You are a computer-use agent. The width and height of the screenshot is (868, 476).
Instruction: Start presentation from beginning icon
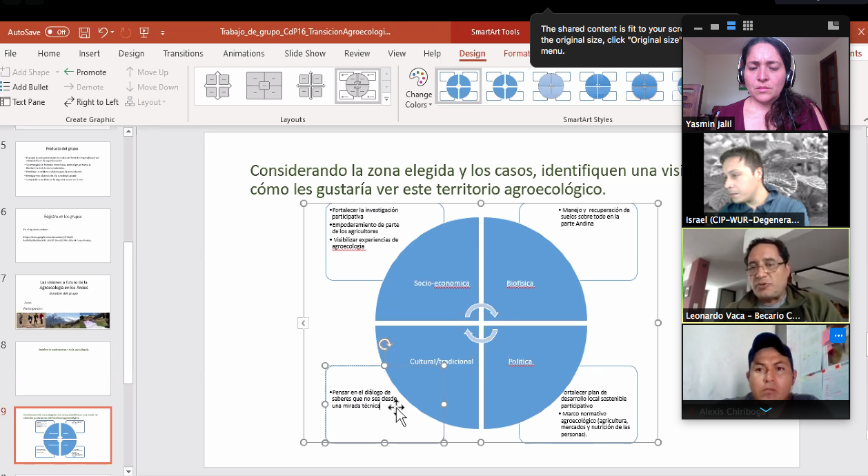(144, 32)
